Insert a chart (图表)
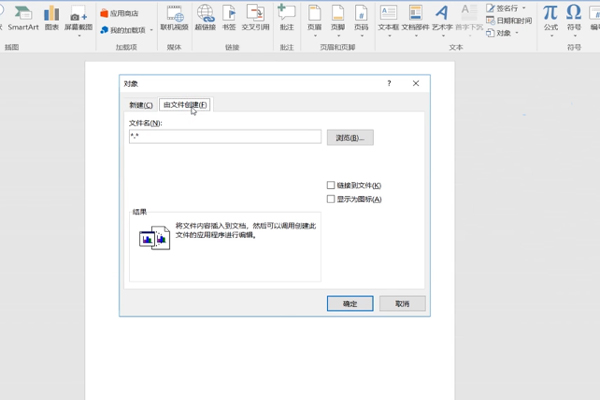This screenshot has width=600, height=400. [52, 18]
